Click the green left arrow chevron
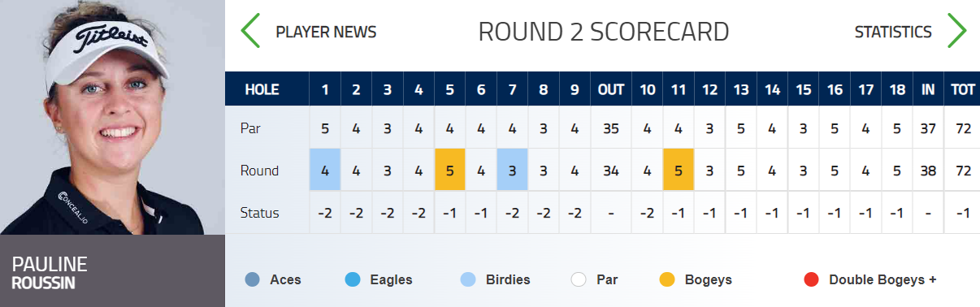 click(250, 32)
